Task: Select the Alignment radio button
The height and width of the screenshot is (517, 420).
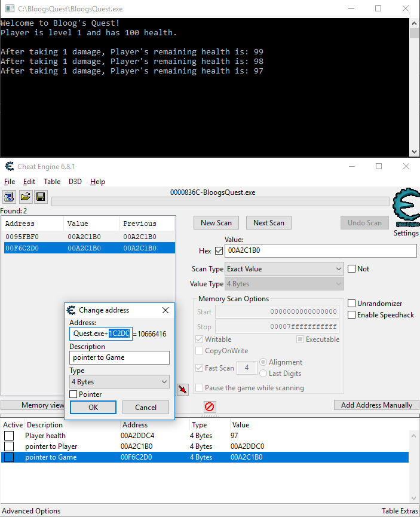Action: (263, 362)
